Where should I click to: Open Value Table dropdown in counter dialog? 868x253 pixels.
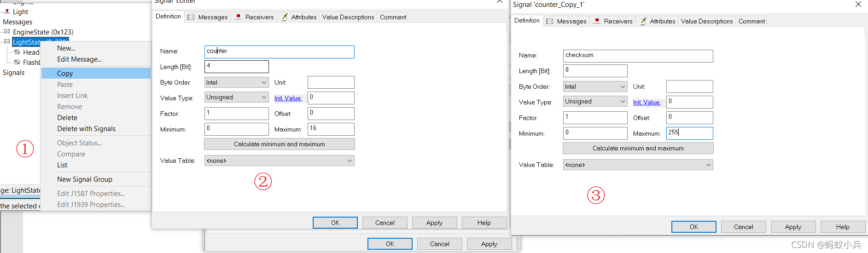coord(280,161)
